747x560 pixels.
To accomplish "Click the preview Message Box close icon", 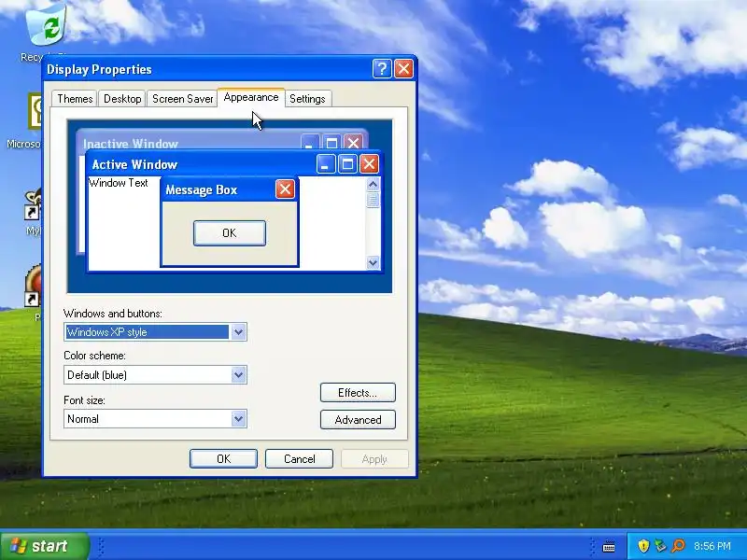I will tap(285, 189).
